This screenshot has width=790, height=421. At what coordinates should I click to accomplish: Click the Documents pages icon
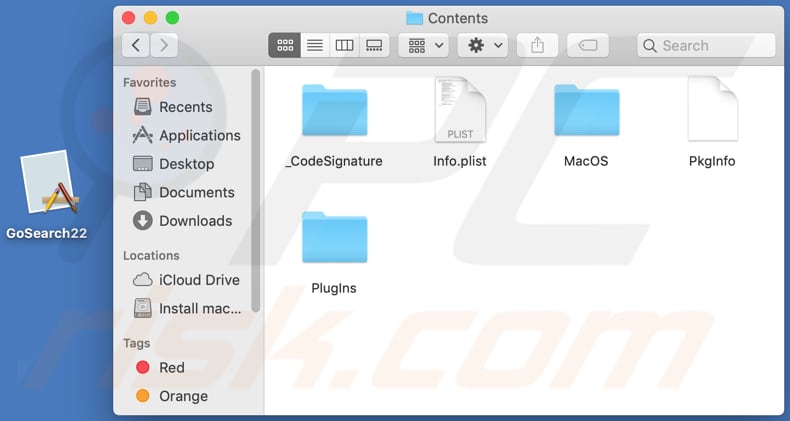click(143, 192)
